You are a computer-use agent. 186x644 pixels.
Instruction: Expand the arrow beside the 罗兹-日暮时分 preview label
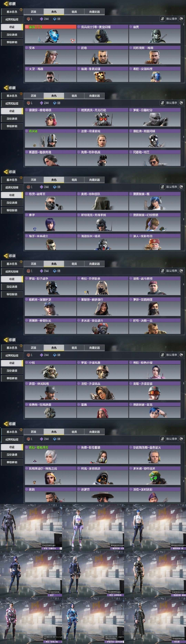point(61,548)
